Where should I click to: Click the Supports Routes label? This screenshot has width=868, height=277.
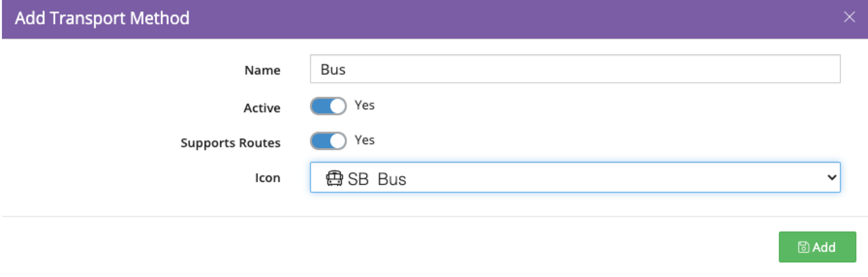pos(230,143)
